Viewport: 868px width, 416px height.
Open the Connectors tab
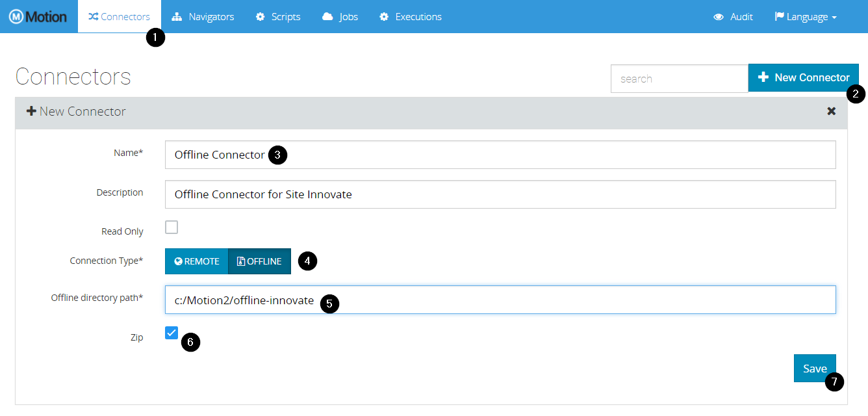[120, 16]
